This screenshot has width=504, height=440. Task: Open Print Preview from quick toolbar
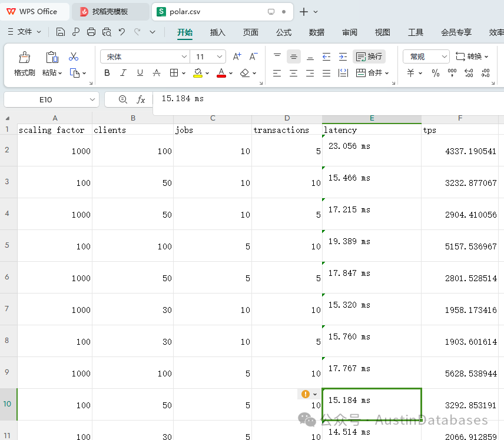(107, 32)
